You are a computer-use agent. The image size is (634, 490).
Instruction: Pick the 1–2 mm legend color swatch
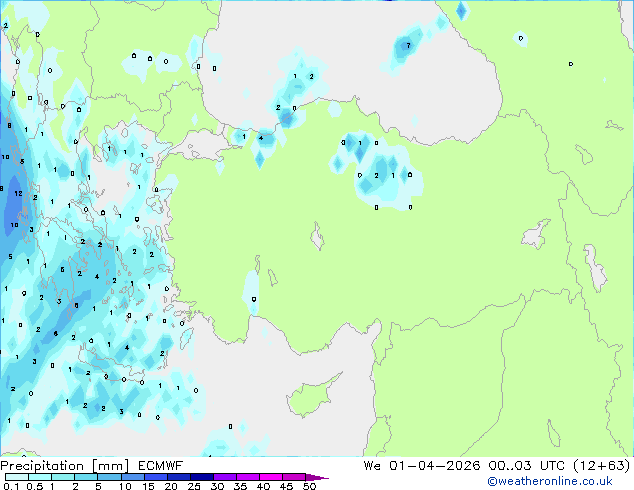point(63,477)
